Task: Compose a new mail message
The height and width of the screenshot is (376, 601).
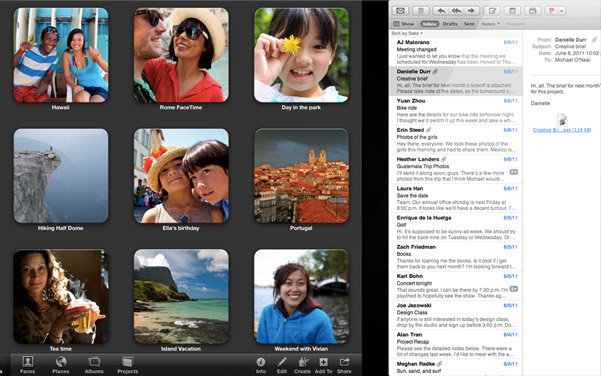Action: (x=493, y=11)
